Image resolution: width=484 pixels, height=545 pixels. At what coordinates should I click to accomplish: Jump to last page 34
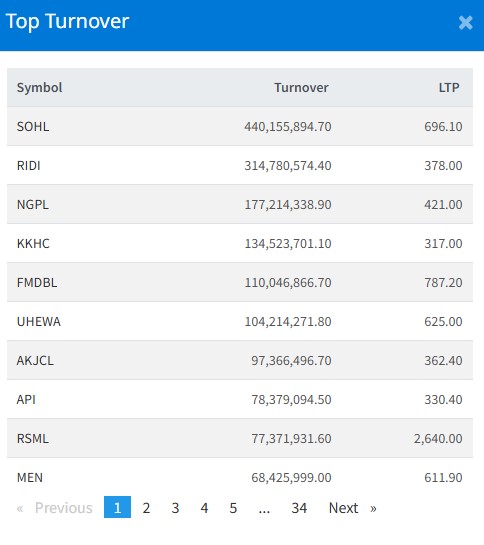tap(299, 508)
